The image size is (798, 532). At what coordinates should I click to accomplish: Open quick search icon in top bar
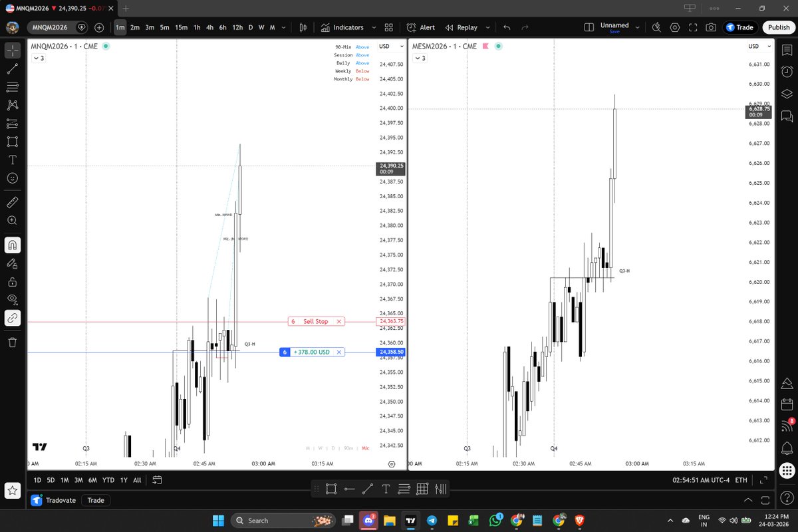pyautogui.click(x=656, y=27)
